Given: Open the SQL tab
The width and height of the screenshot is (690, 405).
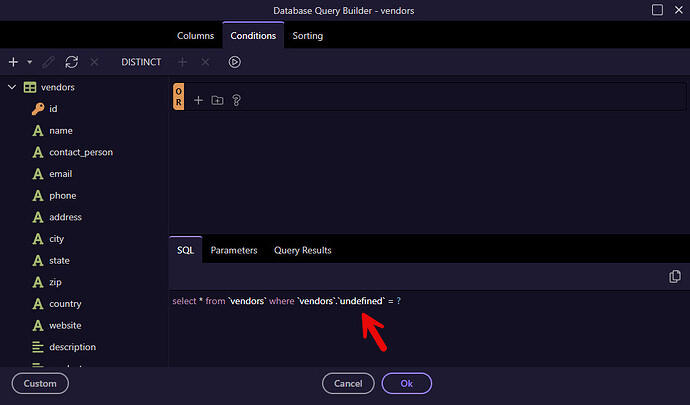Looking at the screenshot, I should [x=185, y=250].
